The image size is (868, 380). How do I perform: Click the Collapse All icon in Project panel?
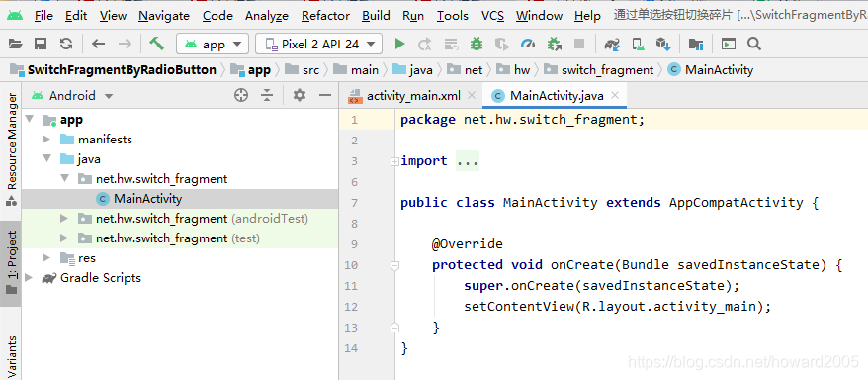(x=267, y=95)
